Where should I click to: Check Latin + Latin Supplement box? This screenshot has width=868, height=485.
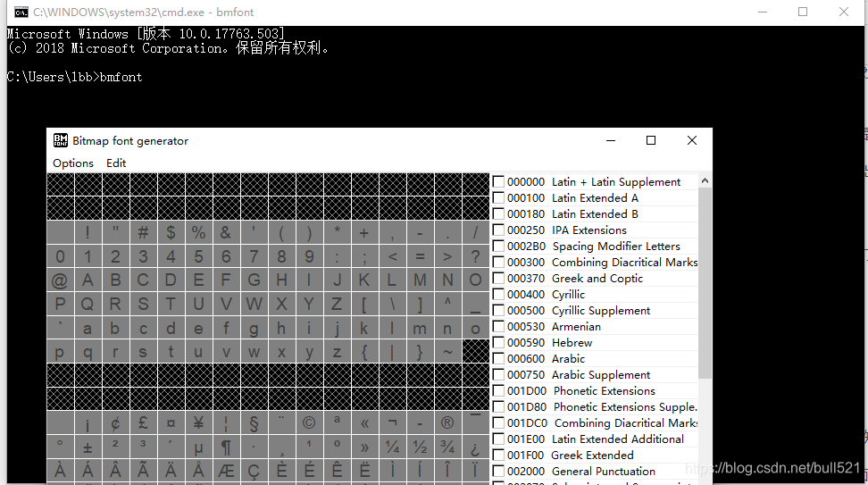tap(498, 181)
